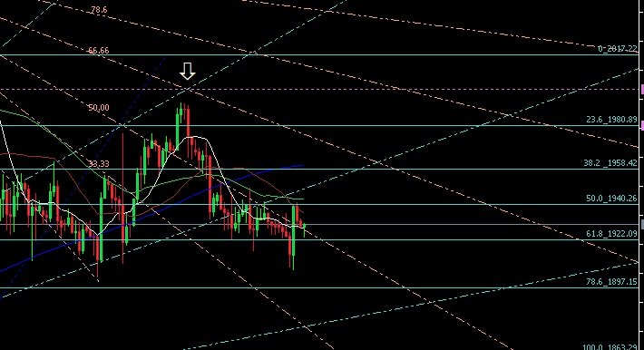Screen dimensions: 644x350
Task: Select the orange 50.00 fan level label
Action: pos(99,108)
